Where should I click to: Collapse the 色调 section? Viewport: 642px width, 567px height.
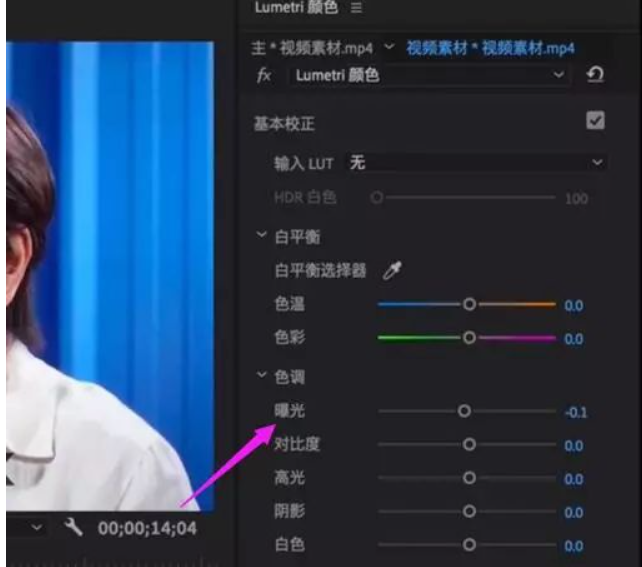pyautogui.click(x=261, y=375)
